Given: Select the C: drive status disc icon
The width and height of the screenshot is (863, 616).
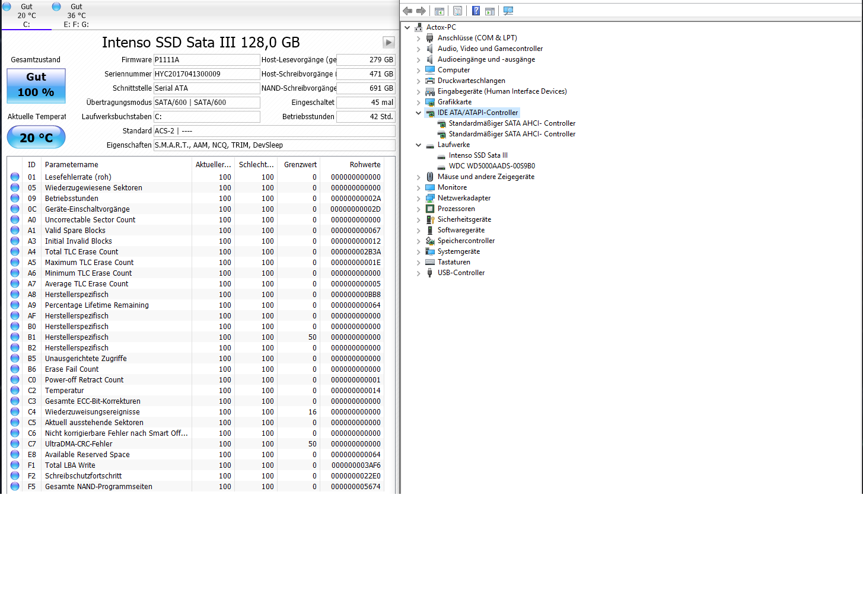Looking at the screenshot, I should point(7,7).
